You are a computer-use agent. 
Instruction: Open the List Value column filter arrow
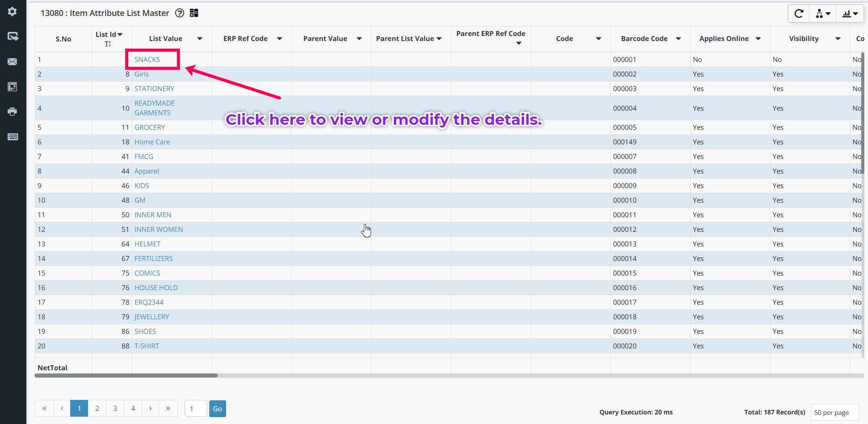point(200,39)
